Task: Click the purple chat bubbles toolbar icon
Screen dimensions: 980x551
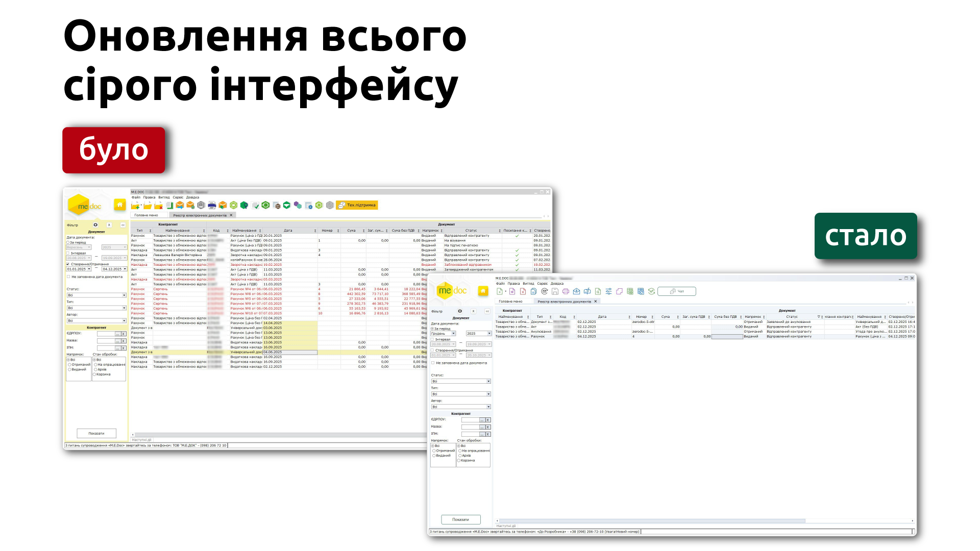Action: click(x=298, y=205)
